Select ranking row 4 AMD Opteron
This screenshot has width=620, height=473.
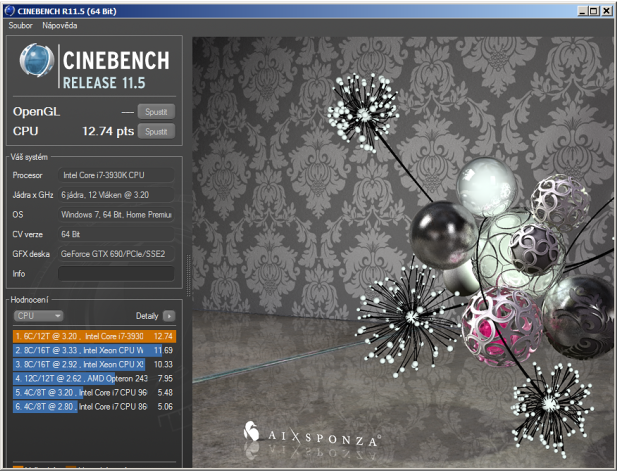95,378
